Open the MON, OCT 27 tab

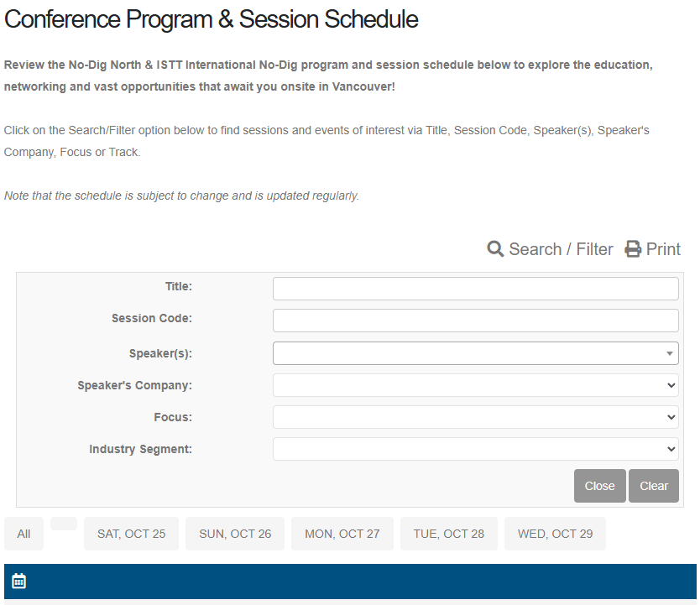(x=342, y=534)
